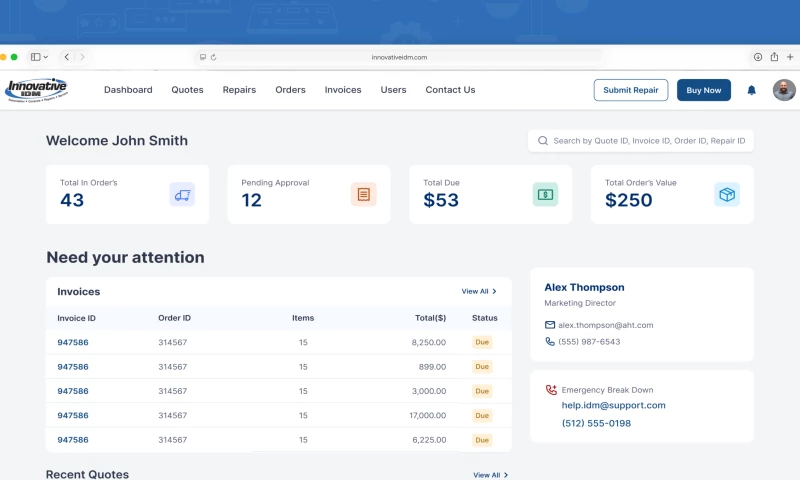
Task: Go back with the browser back arrow
Action: [x=67, y=57]
